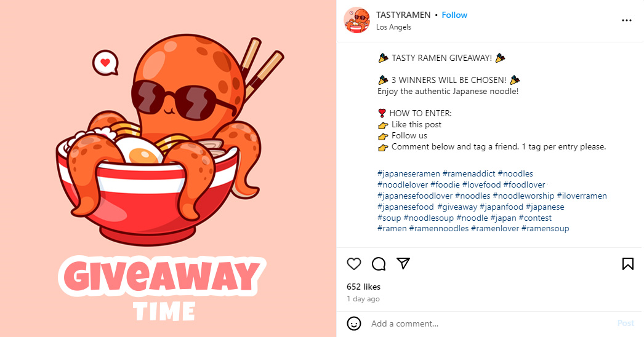Open the three-dot more options menu
644x337 pixels.
point(626,20)
